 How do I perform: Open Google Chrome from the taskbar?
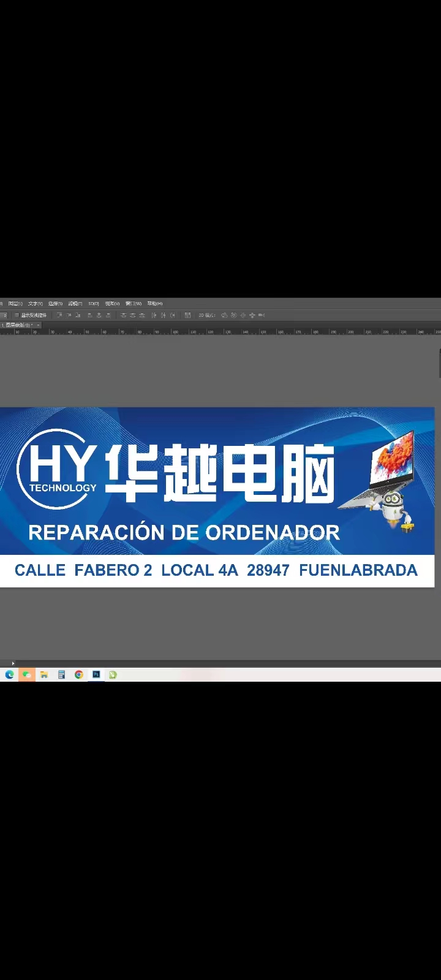click(79, 674)
